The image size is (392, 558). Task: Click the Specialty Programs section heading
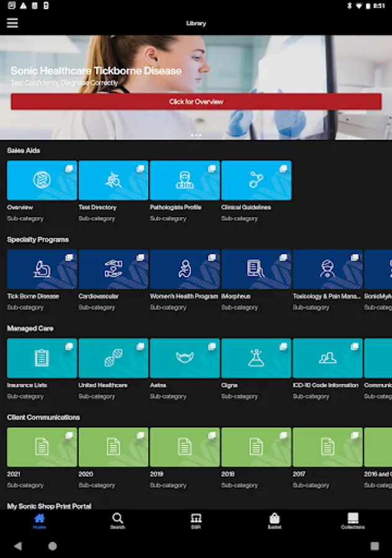38,239
